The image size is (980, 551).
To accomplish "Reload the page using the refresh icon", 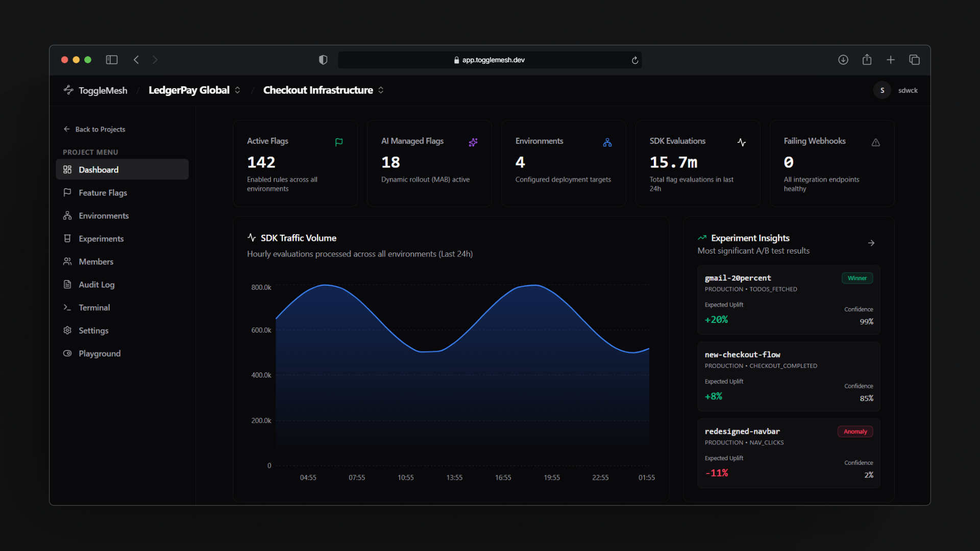I will [x=635, y=60].
